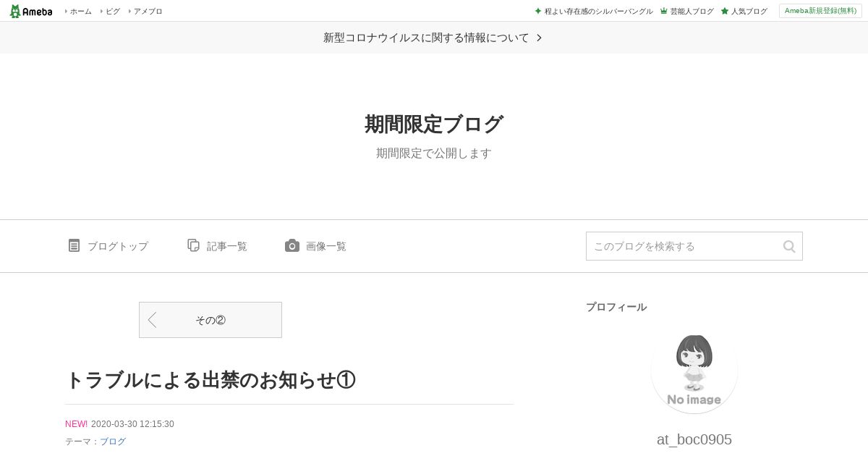The height and width of the screenshot is (456, 868).
Task: Click the search magnifier icon
Action: 789,246
